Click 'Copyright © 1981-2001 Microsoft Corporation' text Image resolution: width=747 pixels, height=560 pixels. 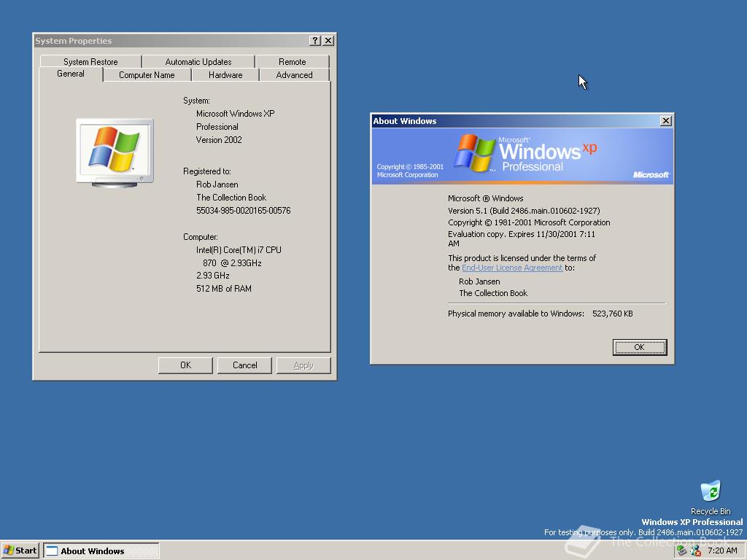pos(529,222)
